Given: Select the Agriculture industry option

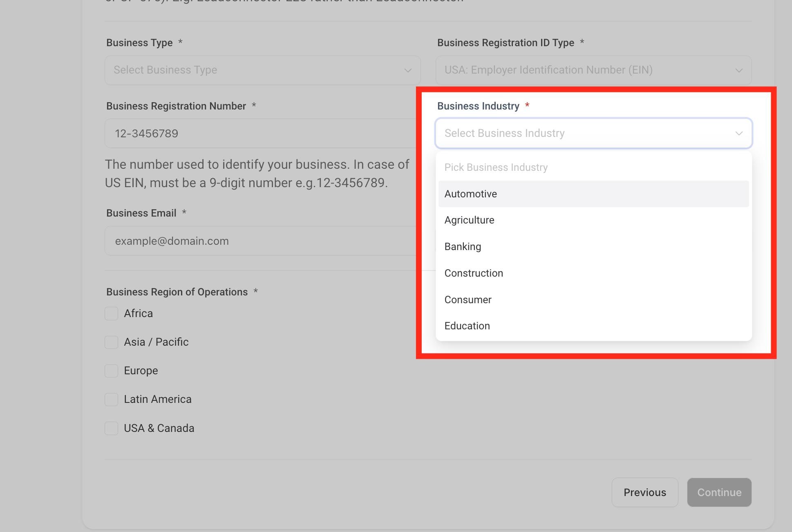Looking at the screenshot, I should click(x=593, y=220).
